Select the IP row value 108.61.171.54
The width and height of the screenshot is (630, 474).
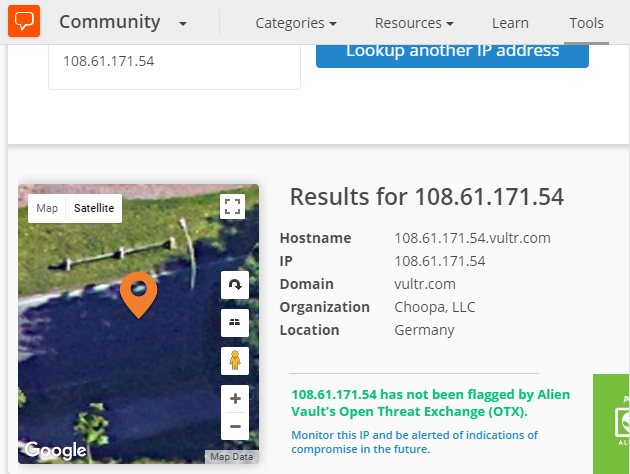coord(440,262)
